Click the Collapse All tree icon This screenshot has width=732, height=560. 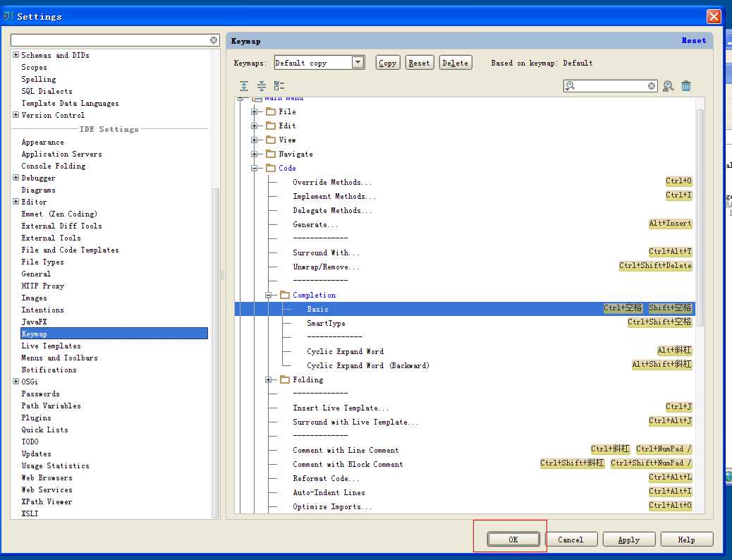click(262, 85)
